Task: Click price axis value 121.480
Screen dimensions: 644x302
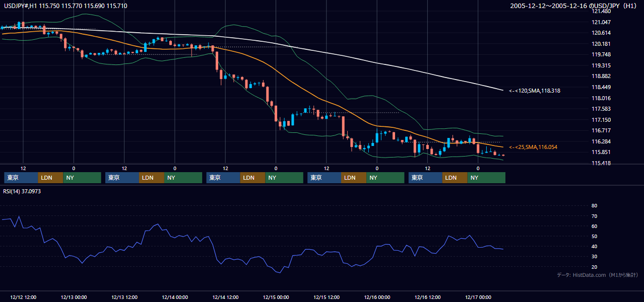Action: (601, 12)
